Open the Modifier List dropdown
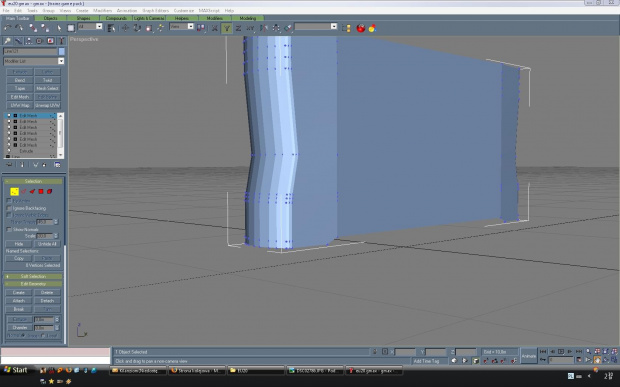The width and height of the screenshot is (620, 387). click(34, 61)
